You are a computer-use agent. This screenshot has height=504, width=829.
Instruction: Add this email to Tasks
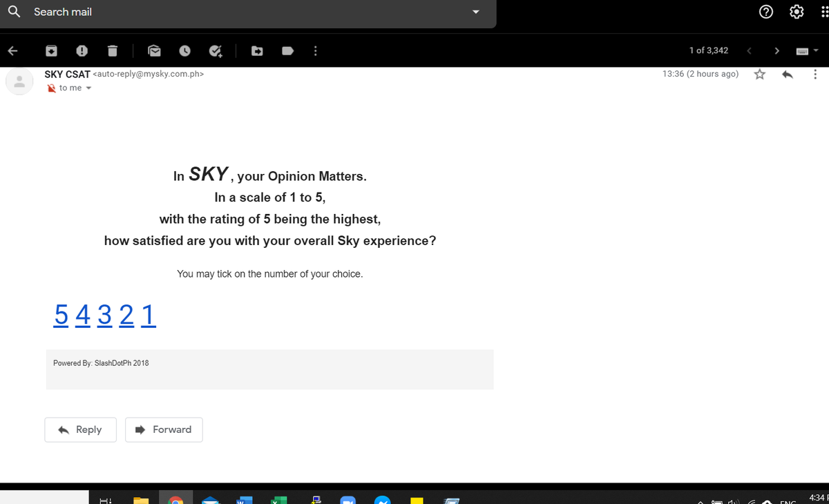point(216,50)
